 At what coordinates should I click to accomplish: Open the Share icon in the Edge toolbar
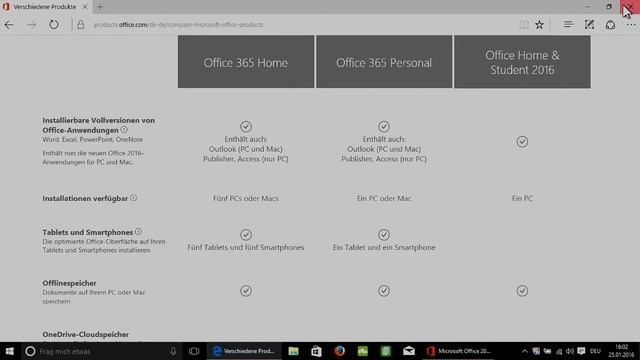point(610,24)
